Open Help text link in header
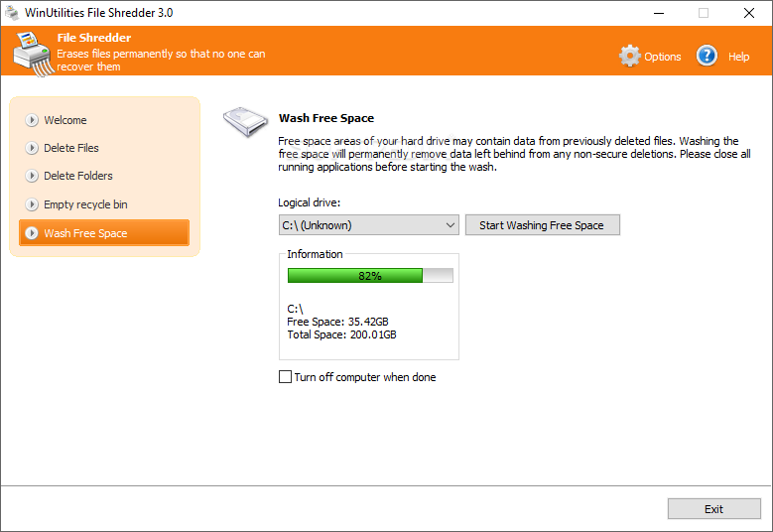 pos(738,57)
